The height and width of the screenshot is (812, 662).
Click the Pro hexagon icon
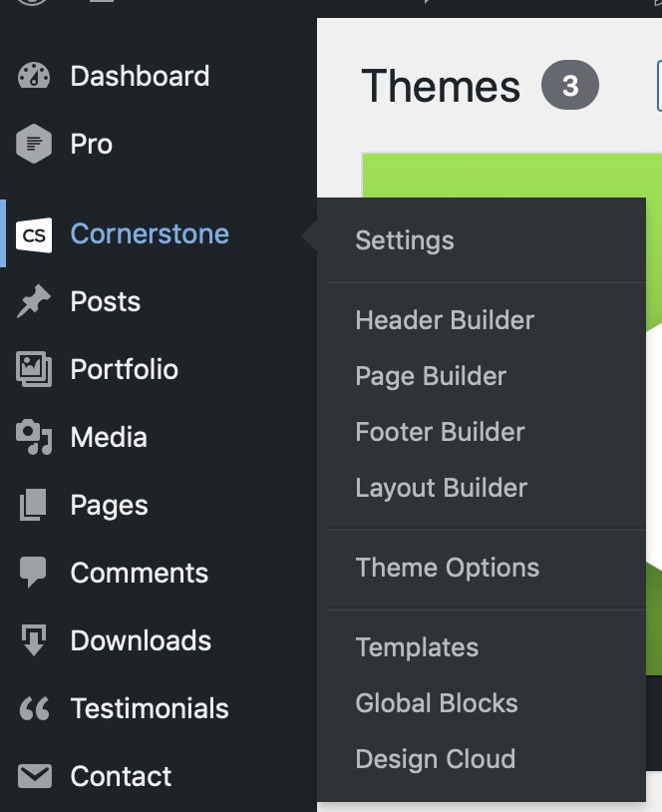point(34,145)
